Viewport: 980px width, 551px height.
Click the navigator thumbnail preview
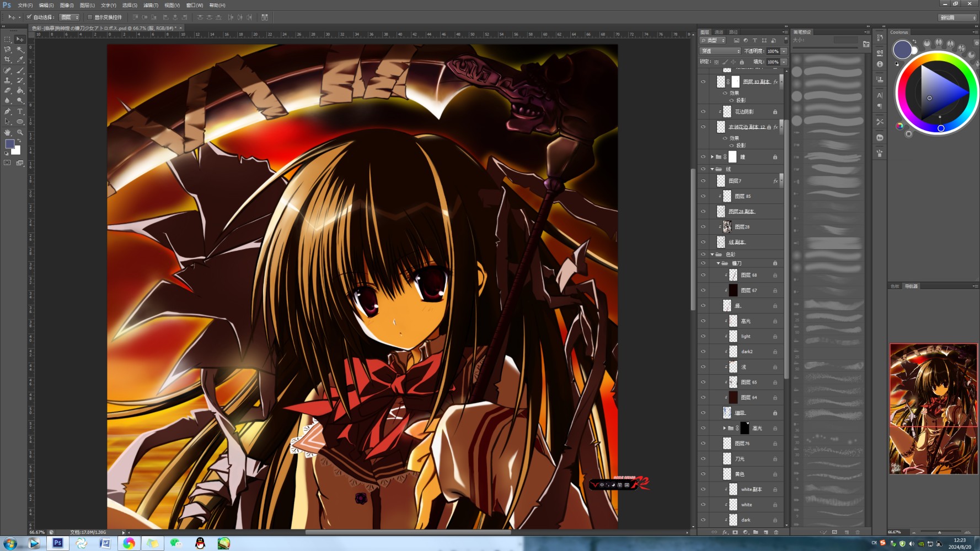point(933,409)
